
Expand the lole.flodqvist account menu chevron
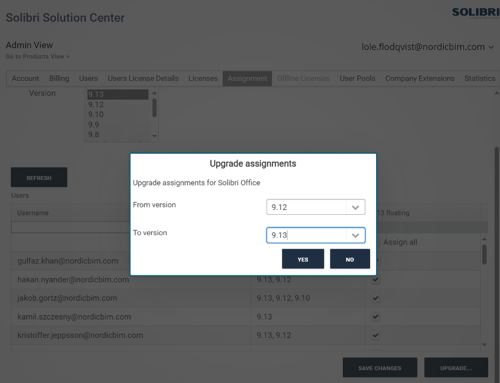(x=491, y=47)
